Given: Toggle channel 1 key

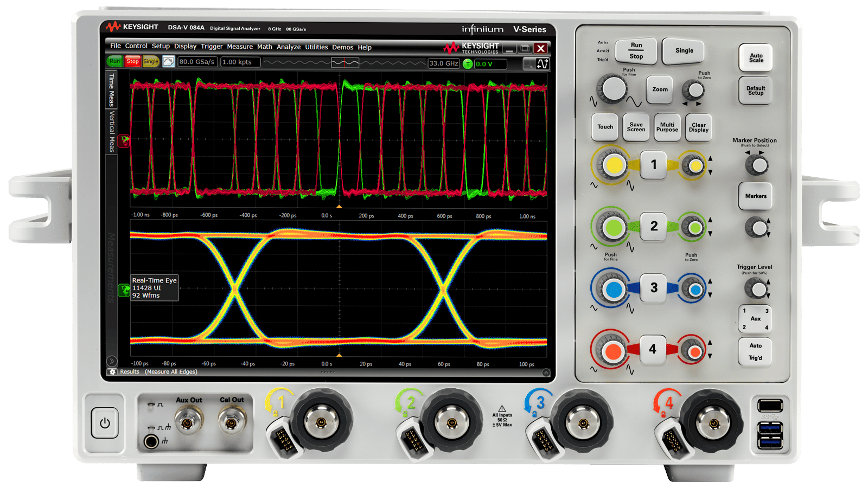Looking at the screenshot, I should pyautogui.click(x=654, y=165).
